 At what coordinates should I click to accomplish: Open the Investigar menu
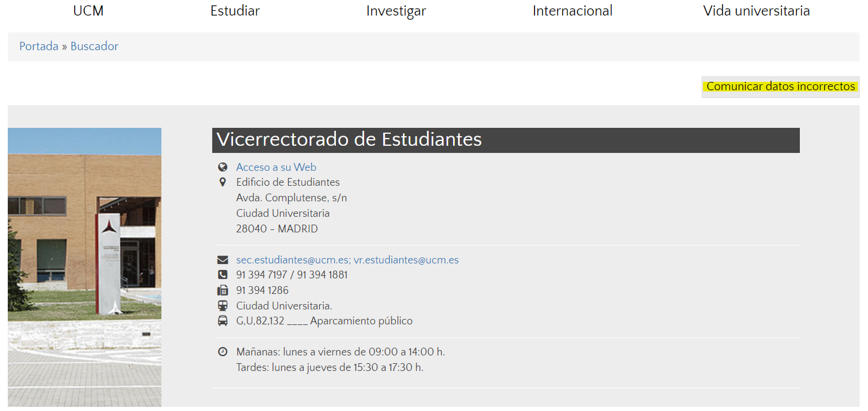point(396,11)
